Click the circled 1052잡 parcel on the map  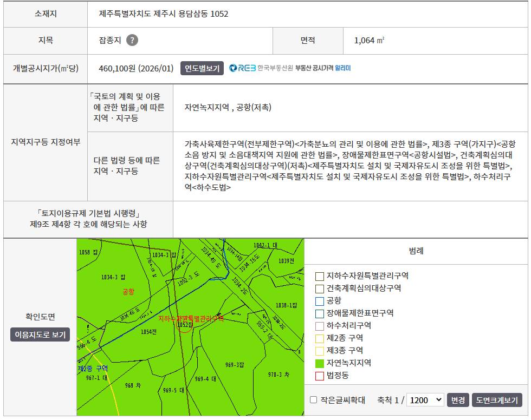tap(185, 325)
